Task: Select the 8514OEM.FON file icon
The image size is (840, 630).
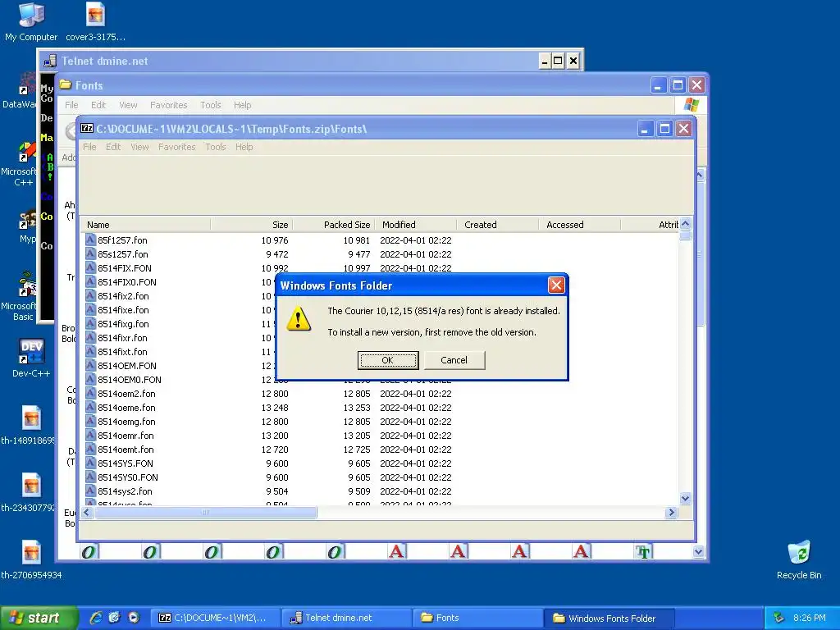Action: point(90,365)
